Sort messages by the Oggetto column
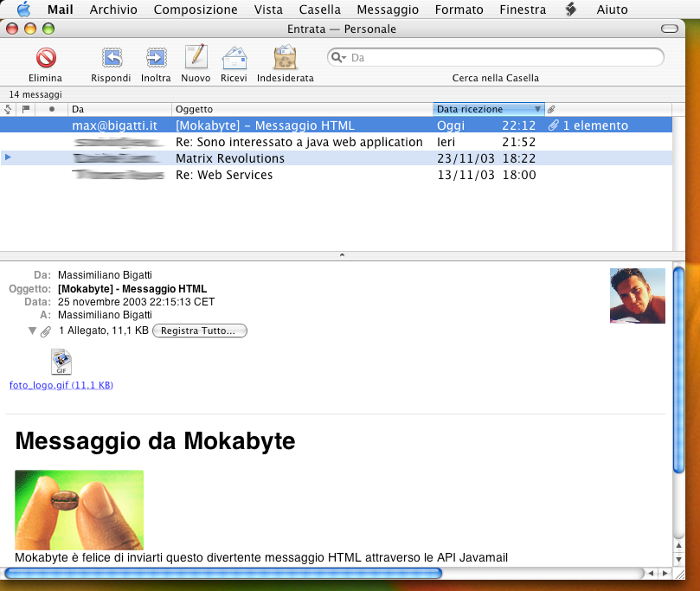 point(302,109)
